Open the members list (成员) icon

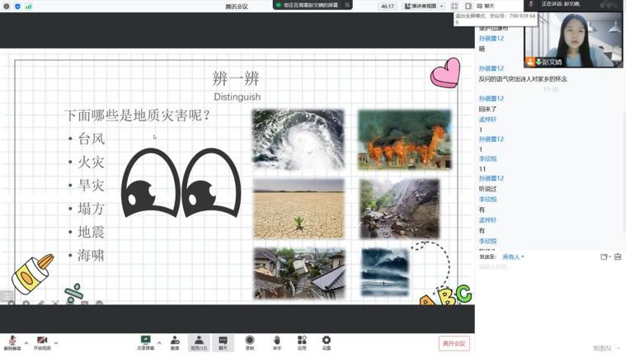pos(199,342)
